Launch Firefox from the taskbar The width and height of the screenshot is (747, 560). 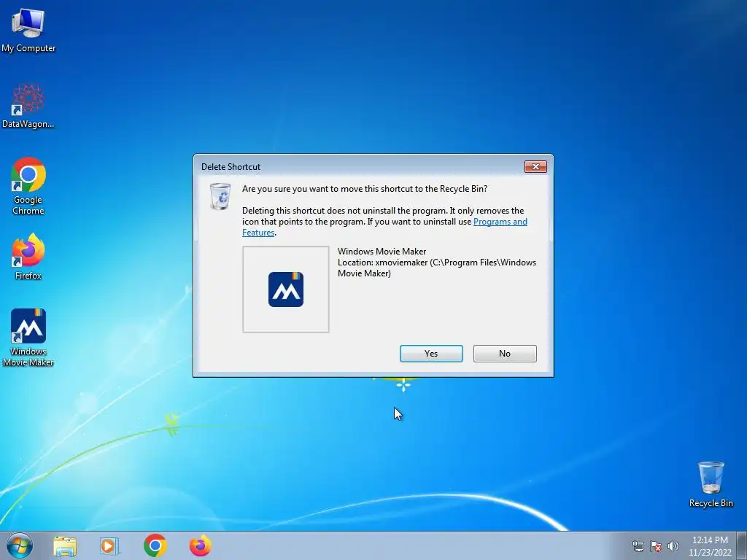pos(200,545)
